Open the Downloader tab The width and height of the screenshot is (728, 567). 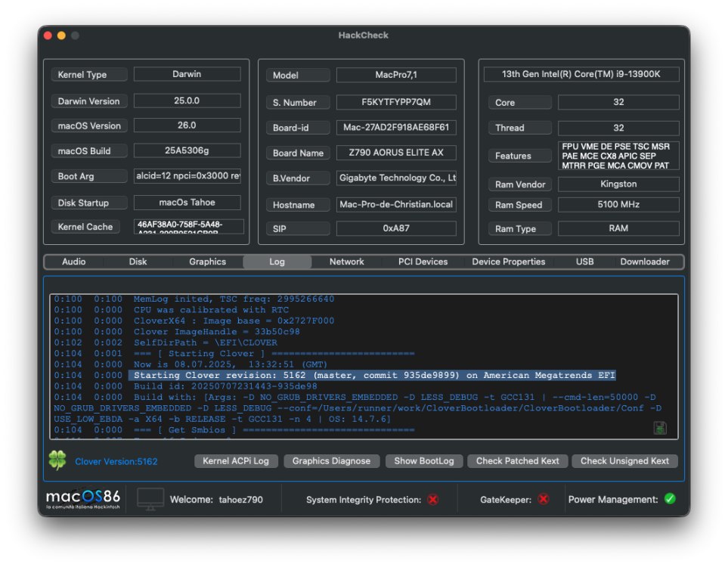(645, 262)
